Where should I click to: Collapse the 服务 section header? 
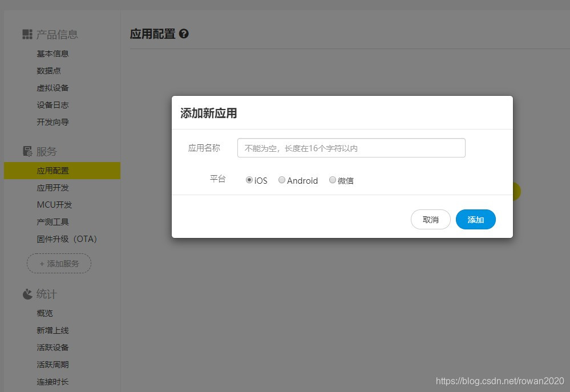(x=45, y=151)
